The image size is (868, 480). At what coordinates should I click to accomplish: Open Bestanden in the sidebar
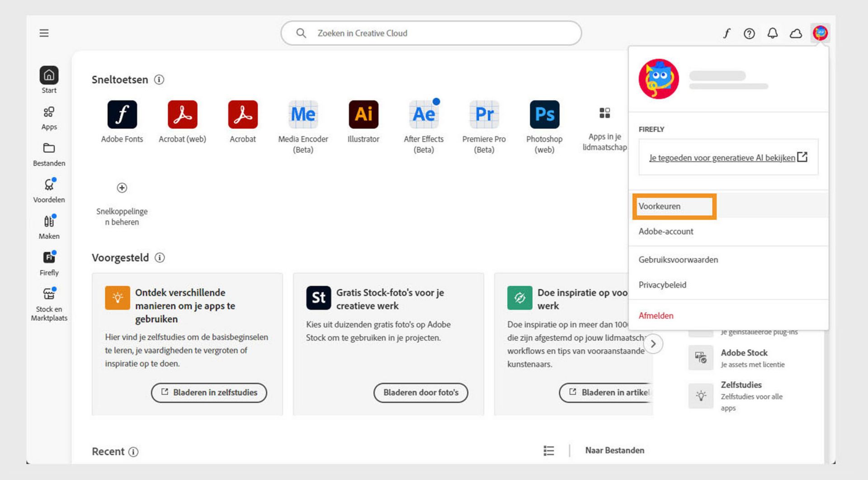point(49,155)
